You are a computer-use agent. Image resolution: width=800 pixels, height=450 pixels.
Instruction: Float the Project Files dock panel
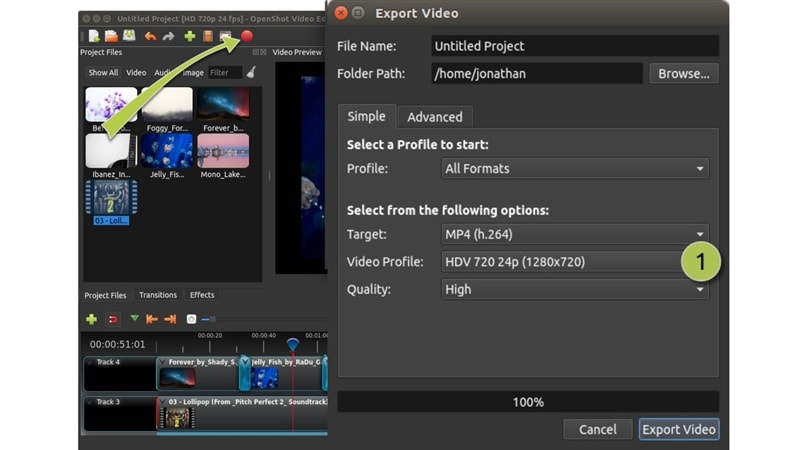(256, 52)
